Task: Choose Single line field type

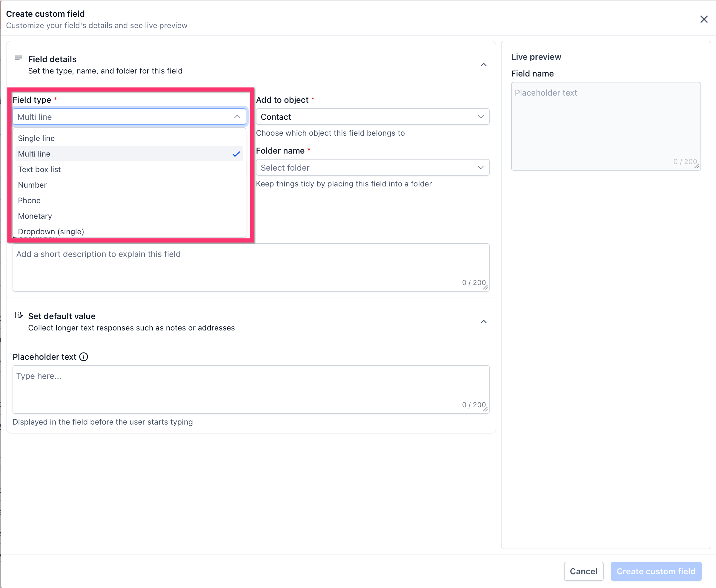Action: click(36, 138)
